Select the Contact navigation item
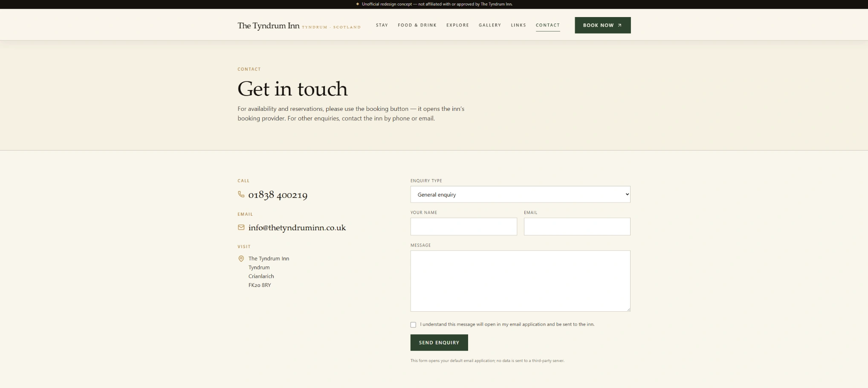Viewport: 868px width, 388px height. (x=548, y=25)
